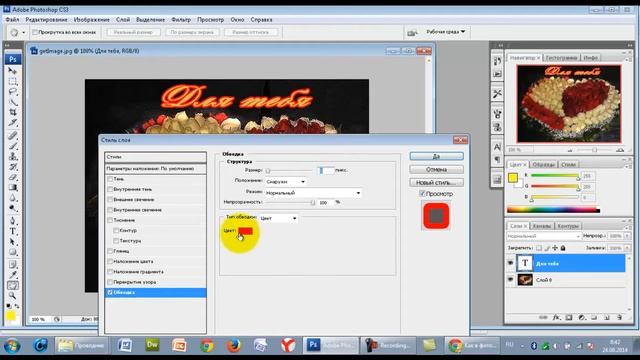Image resolution: width=640 pixels, height=360 pixels.
Task: Open the Тип обводки dropdown
Action: 278,218
